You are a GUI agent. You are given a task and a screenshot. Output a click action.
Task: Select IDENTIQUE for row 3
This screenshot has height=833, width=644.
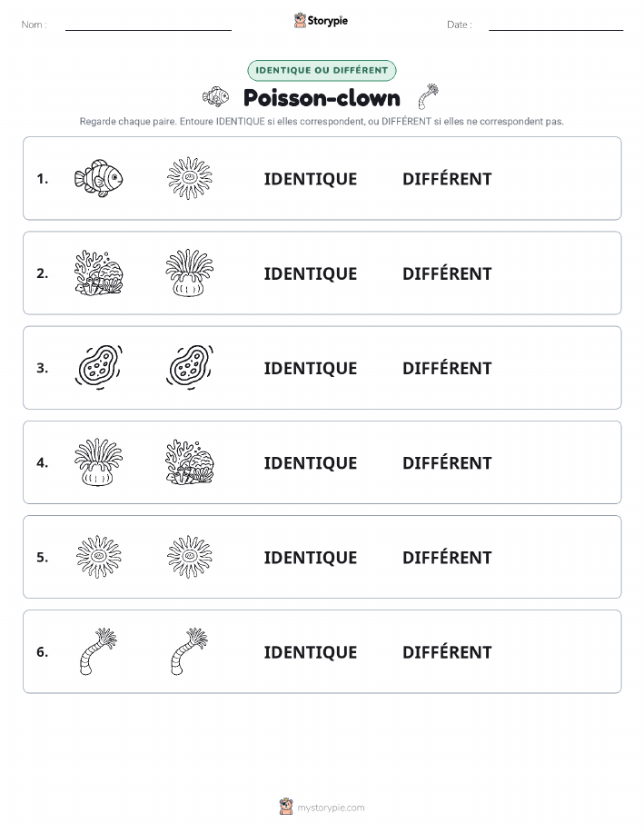(311, 368)
